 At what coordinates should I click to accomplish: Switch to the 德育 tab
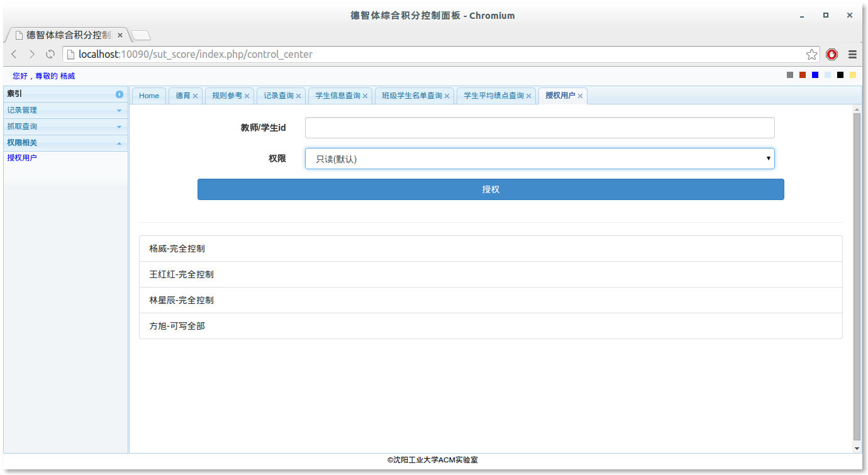click(183, 96)
